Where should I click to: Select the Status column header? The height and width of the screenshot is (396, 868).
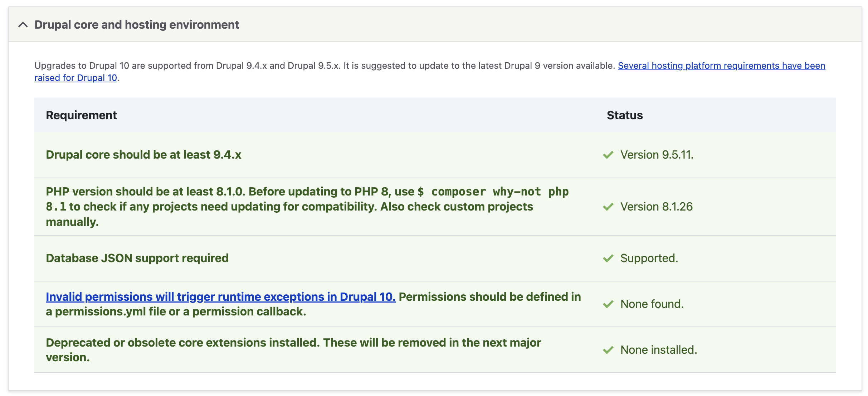tap(625, 115)
